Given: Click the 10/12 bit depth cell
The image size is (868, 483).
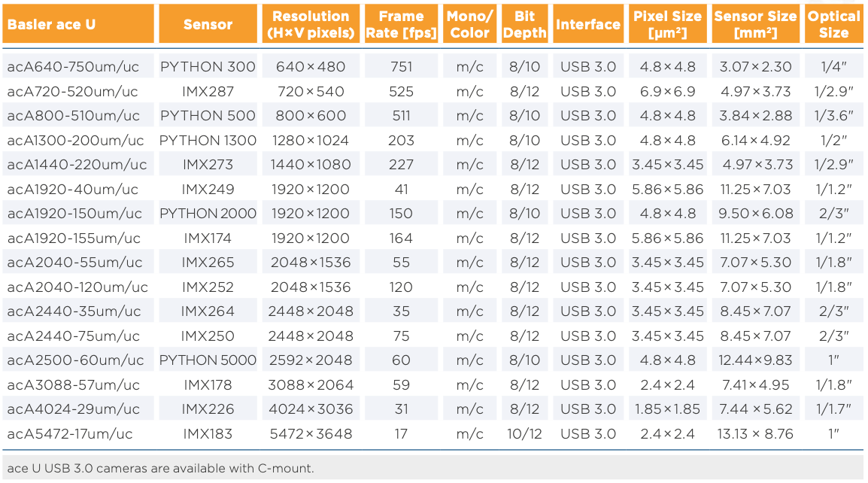Looking at the screenshot, I should [x=524, y=434].
